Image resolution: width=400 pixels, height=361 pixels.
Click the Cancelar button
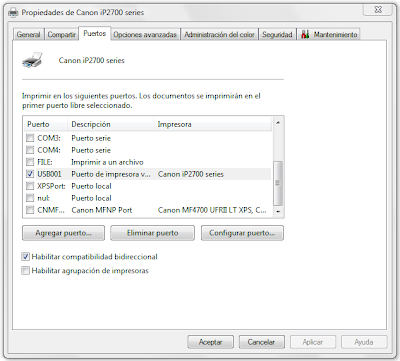261,342
